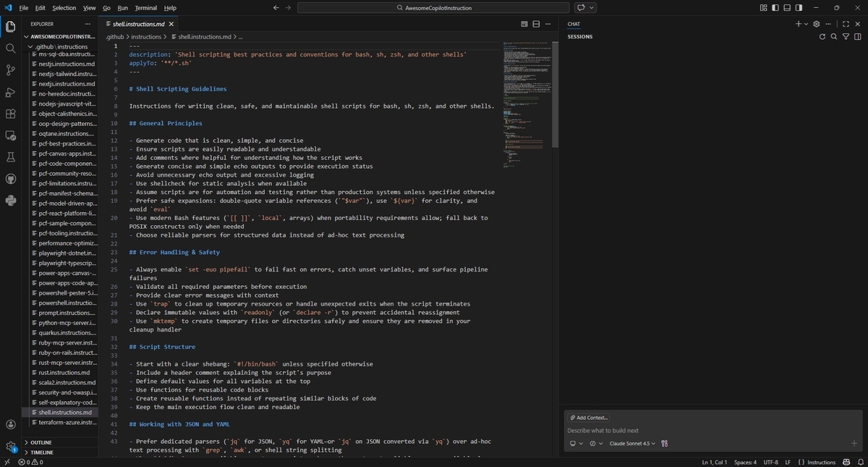This screenshot has height=467, width=868.
Task: Click the remote window indicator in status bar
Action: pyautogui.click(x=7, y=462)
